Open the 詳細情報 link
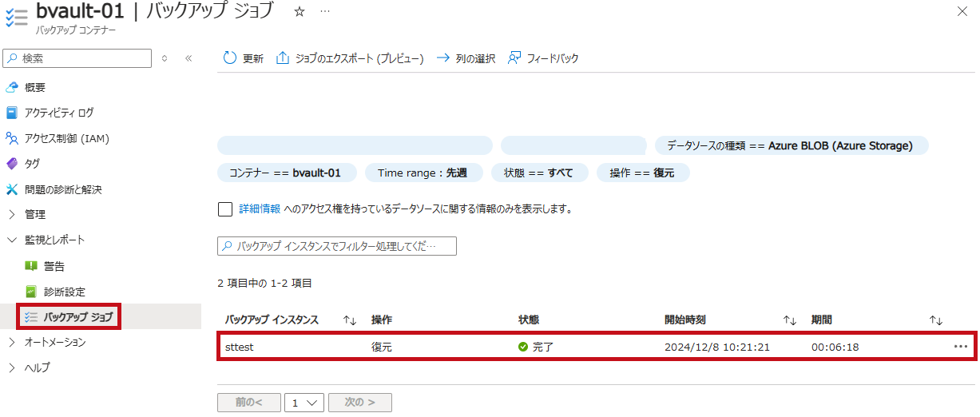Viewport: 980px width, 417px height. coord(260,209)
